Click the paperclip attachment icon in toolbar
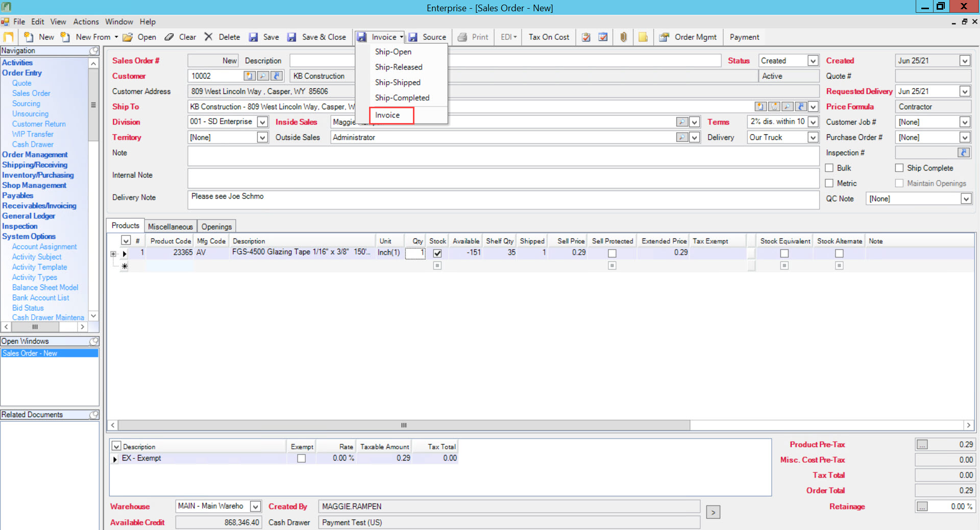The width and height of the screenshot is (980, 530). click(x=623, y=37)
